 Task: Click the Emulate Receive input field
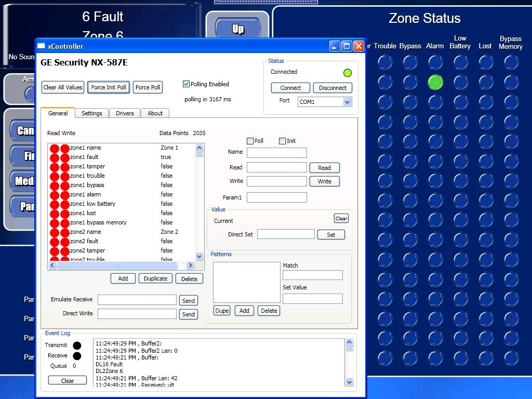137,300
